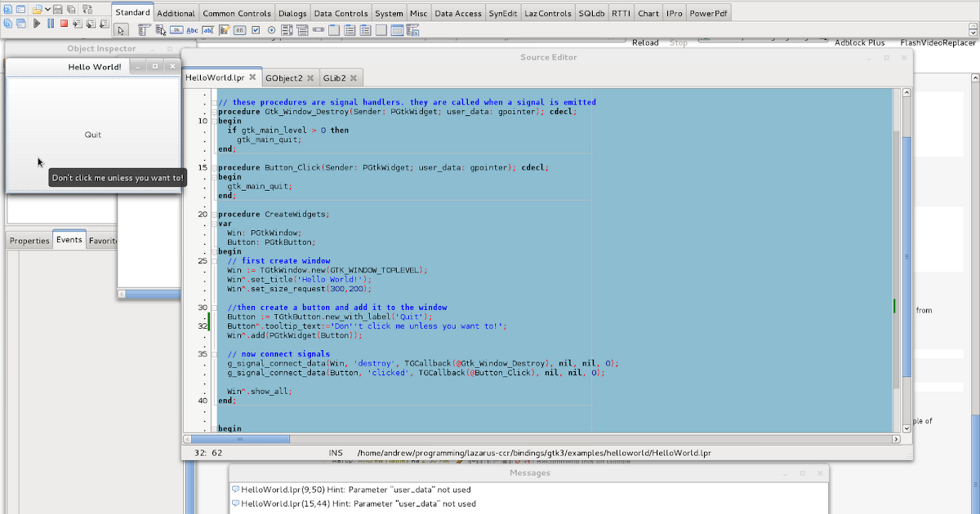The height and width of the screenshot is (514, 980).
Task: Select the TLabel component (Abc) icon
Action: pos(192,30)
